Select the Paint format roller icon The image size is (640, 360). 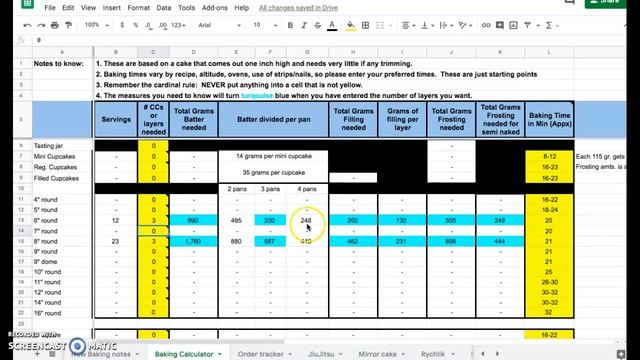(69, 25)
